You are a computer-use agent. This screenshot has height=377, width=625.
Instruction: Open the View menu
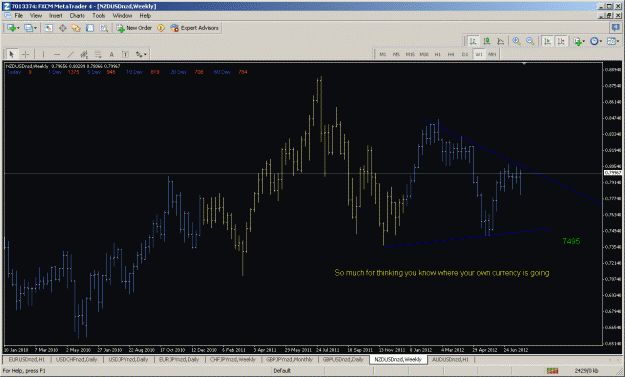click(x=36, y=16)
